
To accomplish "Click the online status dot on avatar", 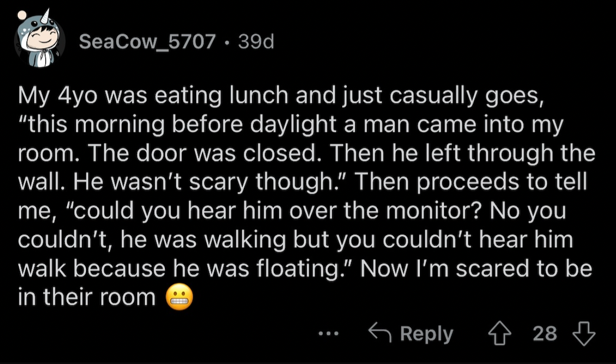I will click(22, 15).
